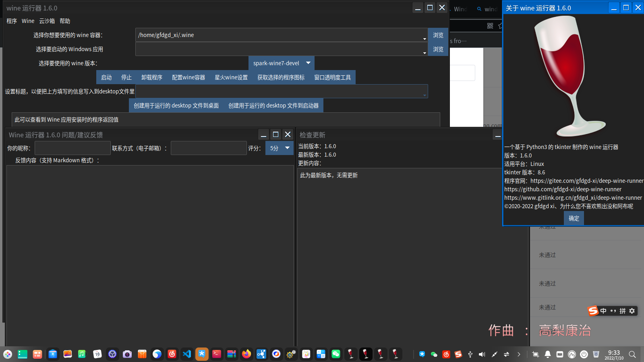644x362 pixels.
Task: Open the orange DingTalk-style dock icon
Action: (202, 354)
